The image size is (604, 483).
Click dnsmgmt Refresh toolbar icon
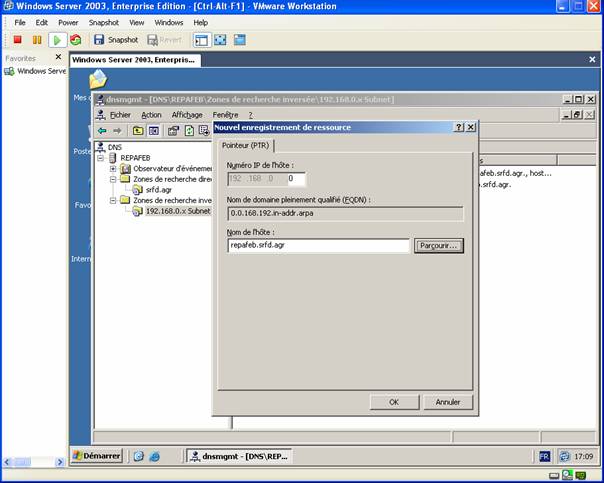(x=189, y=131)
